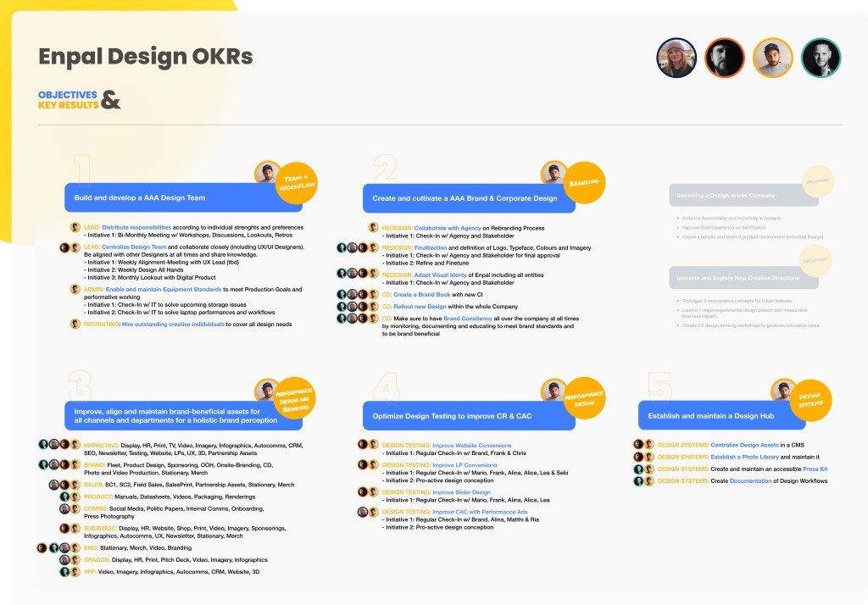This screenshot has width=868, height=605.
Task: Click the navy-bordered avatar in the header
Action: pos(676,58)
